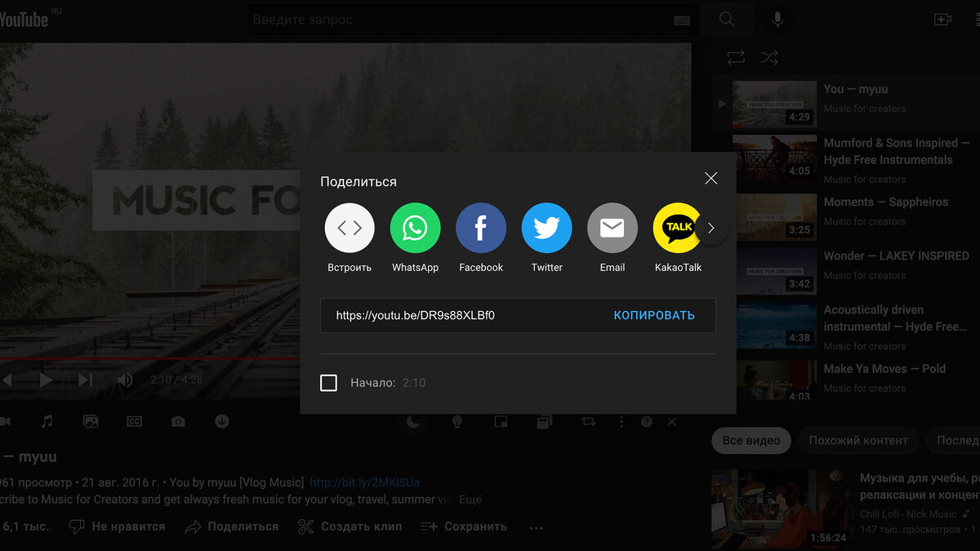The image size is (980, 551).
Task: Expand the description with Ещё
Action: (x=470, y=499)
